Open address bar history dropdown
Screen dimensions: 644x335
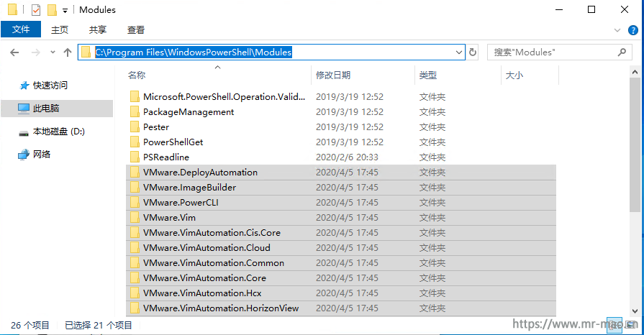coord(459,52)
